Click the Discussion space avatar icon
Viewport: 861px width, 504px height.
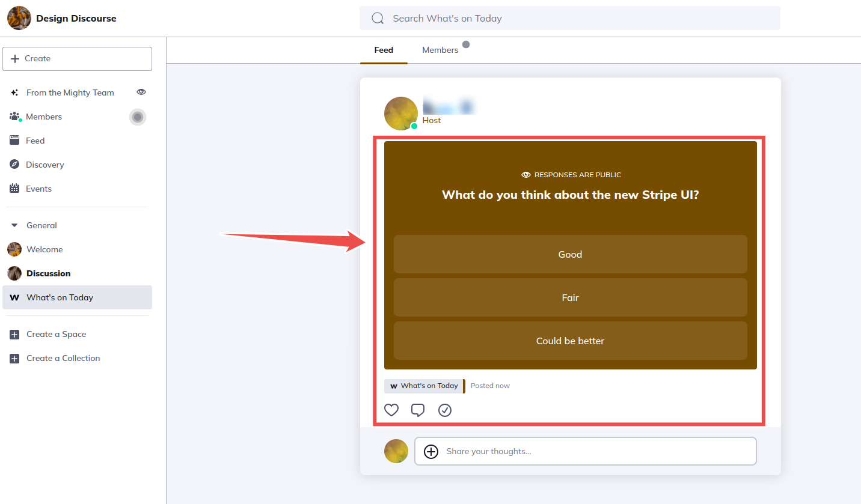(x=14, y=273)
